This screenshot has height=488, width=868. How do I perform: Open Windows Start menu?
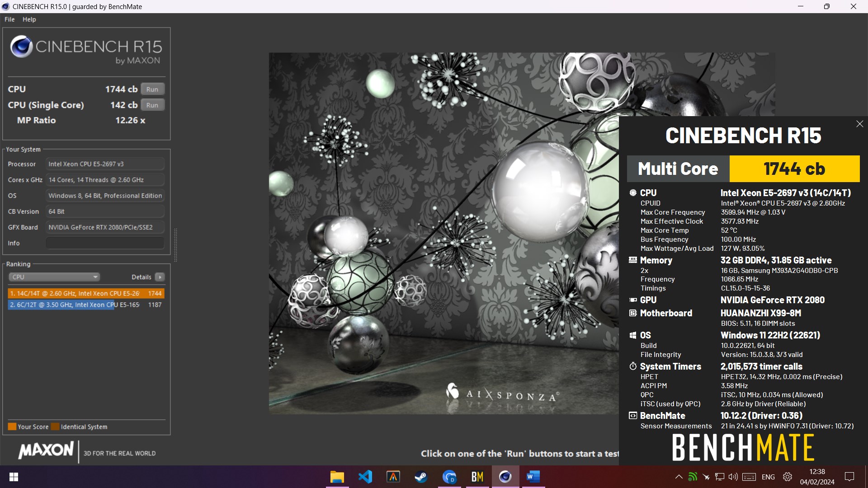tap(14, 477)
